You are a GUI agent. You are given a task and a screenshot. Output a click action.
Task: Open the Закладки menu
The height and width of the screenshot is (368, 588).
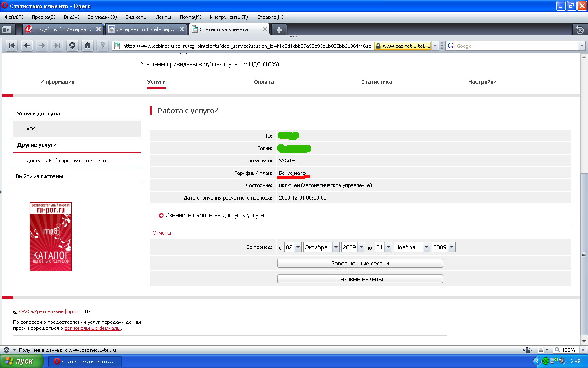[102, 17]
